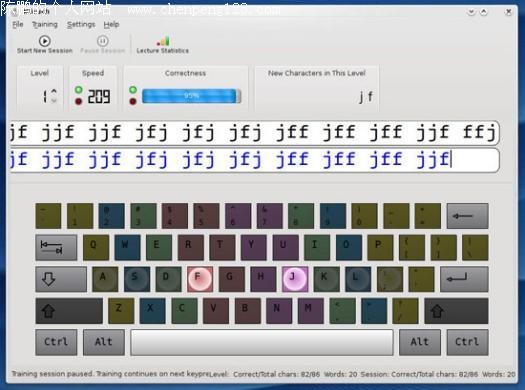The image size is (525, 390).
Task: Click the Z key
Action: click(x=121, y=311)
